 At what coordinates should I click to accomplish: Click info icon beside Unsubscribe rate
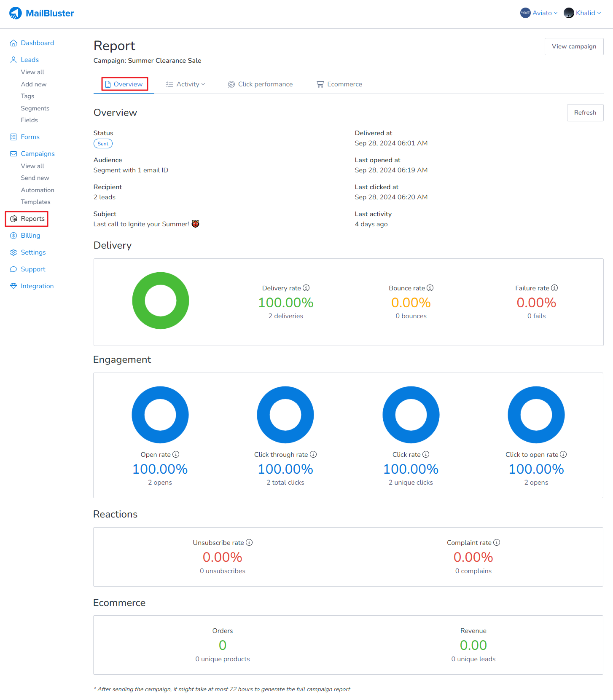click(x=249, y=542)
